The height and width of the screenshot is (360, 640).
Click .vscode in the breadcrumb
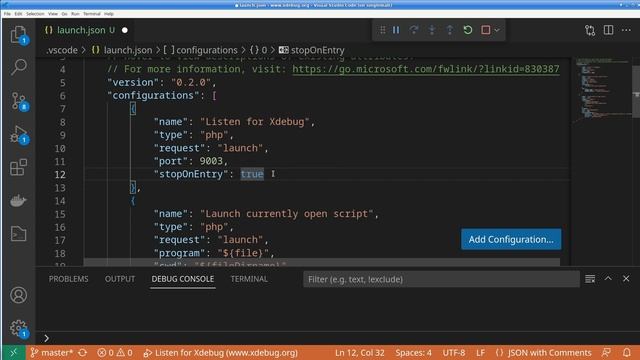pyautogui.click(x=62, y=50)
